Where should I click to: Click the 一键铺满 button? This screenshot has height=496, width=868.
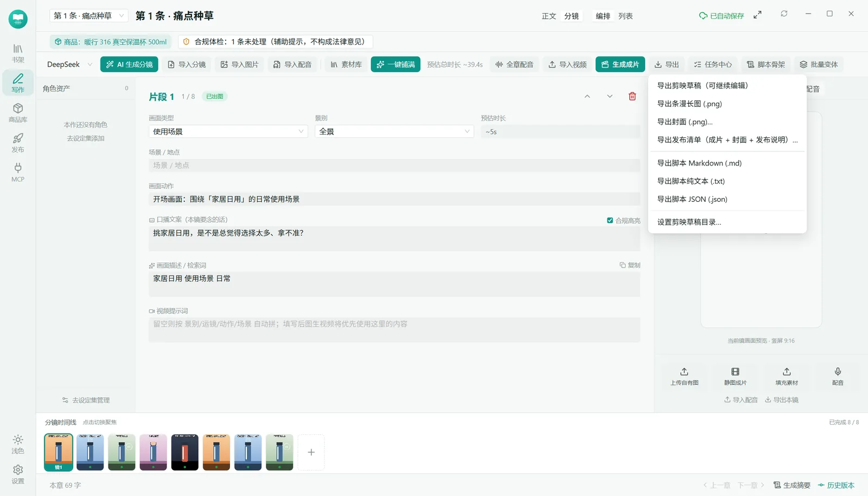click(x=395, y=64)
